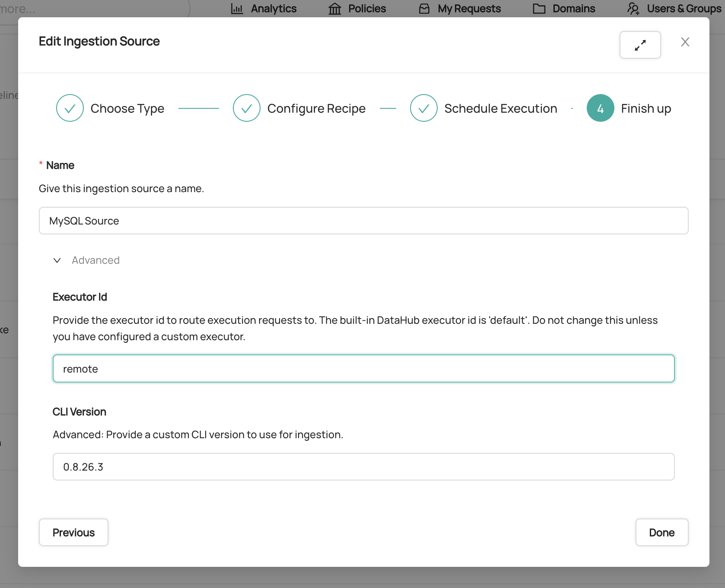Go back with the Previous button
The height and width of the screenshot is (588, 725).
point(73,532)
